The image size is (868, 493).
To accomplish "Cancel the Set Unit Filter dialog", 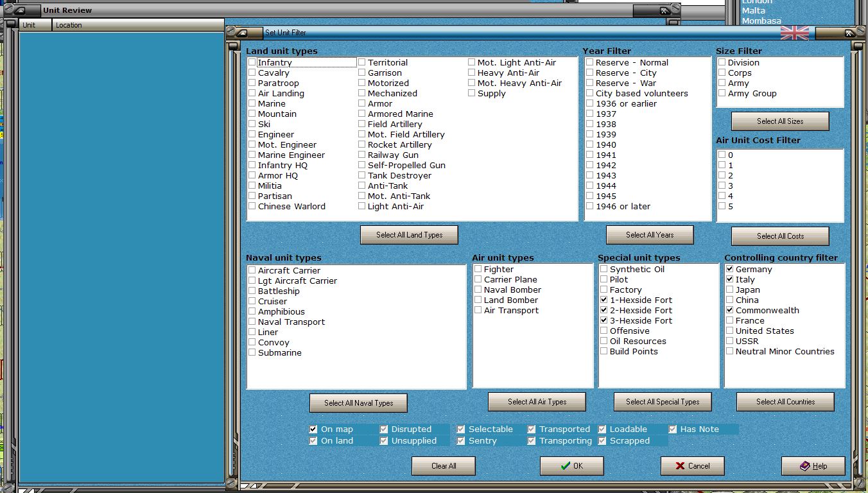I will coord(692,466).
